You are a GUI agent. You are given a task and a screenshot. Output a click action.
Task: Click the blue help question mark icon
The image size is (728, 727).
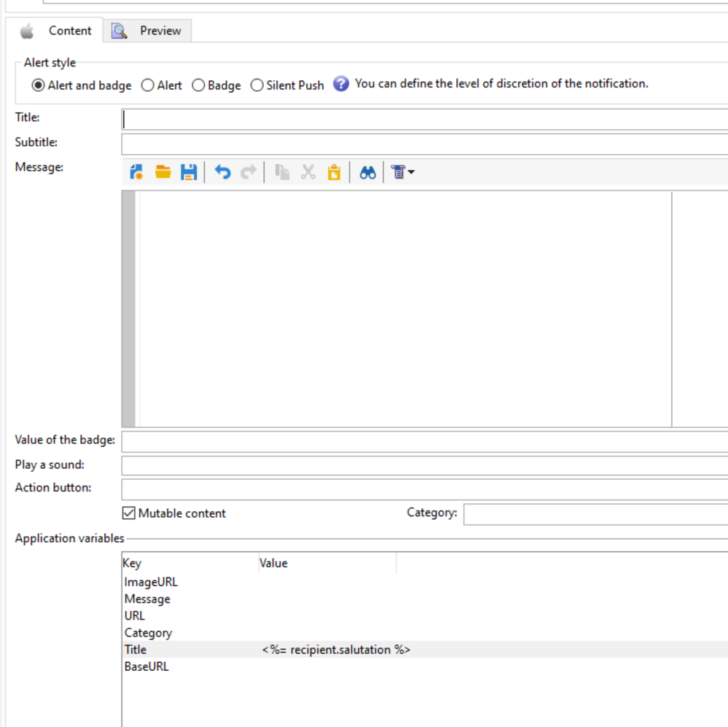(341, 84)
